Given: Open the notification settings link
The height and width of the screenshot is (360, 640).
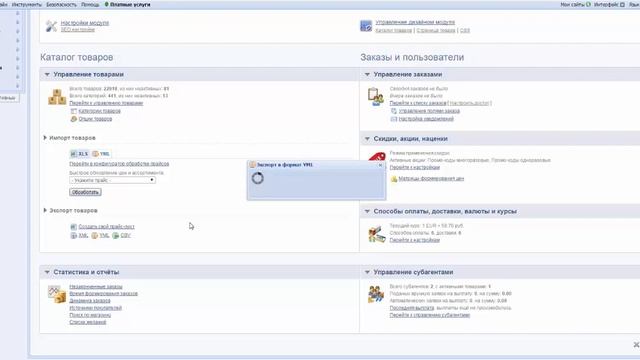Looking at the screenshot, I should point(426,119).
